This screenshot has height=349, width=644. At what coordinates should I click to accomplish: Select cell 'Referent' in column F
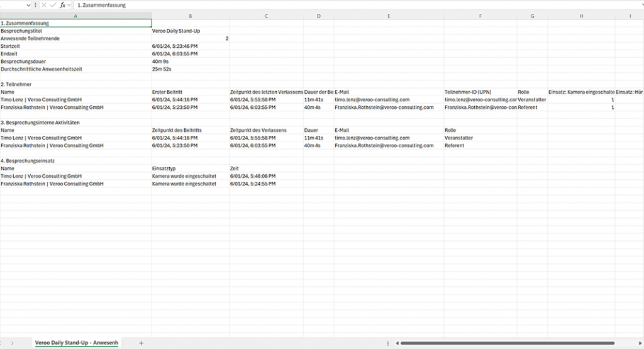pyautogui.click(x=480, y=145)
